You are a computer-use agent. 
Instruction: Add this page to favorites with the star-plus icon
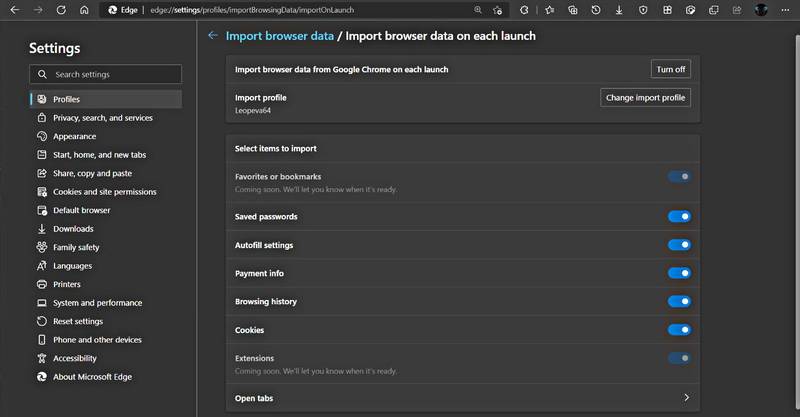click(497, 10)
